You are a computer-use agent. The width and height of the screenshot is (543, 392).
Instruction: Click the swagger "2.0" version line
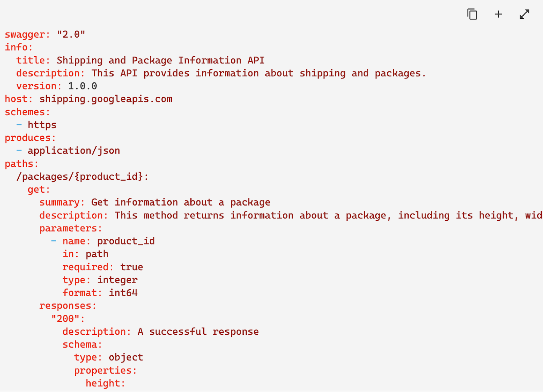[45, 35]
